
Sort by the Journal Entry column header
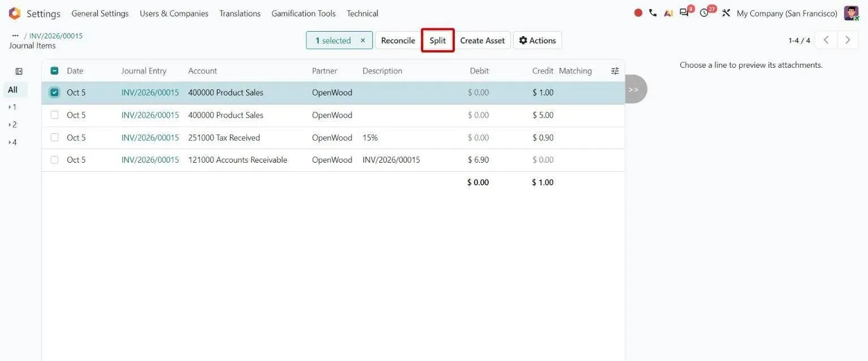point(144,71)
